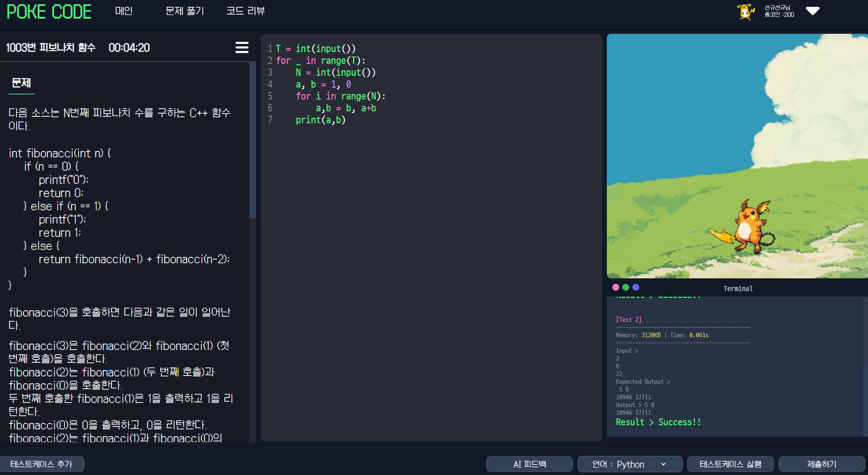Click code line 6 'a,b = b, a+b'
Viewport: 868px width, 475px height.
click(x=346, y=108)
